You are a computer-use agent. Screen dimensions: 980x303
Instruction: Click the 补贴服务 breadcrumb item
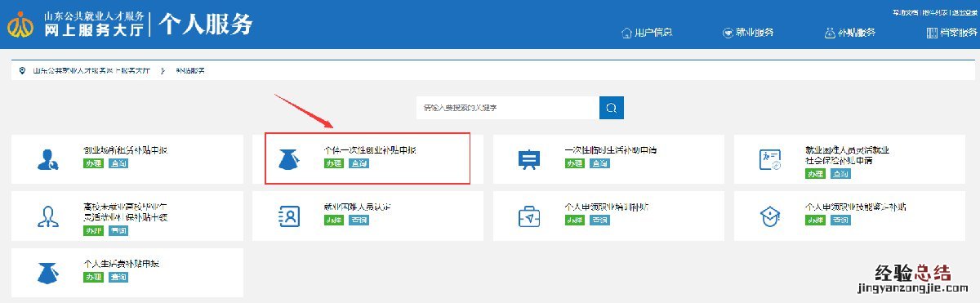coord(190,71)
